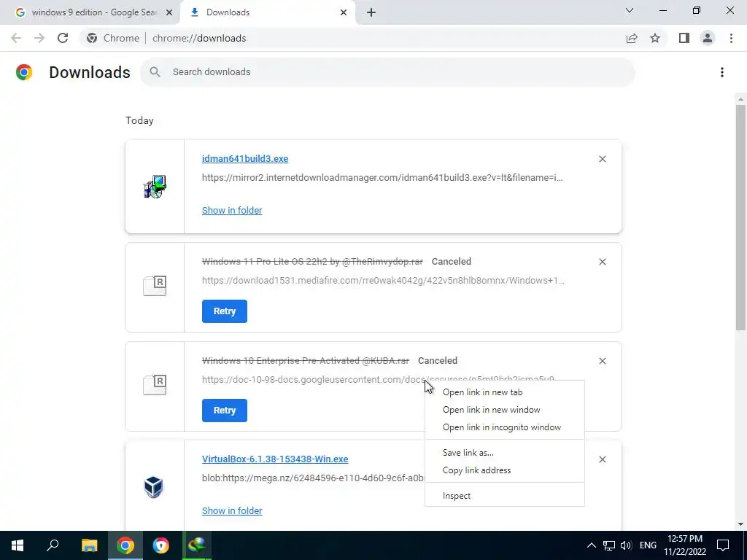
Task: Open the Windows Start menu
Action: click(18, 545)
